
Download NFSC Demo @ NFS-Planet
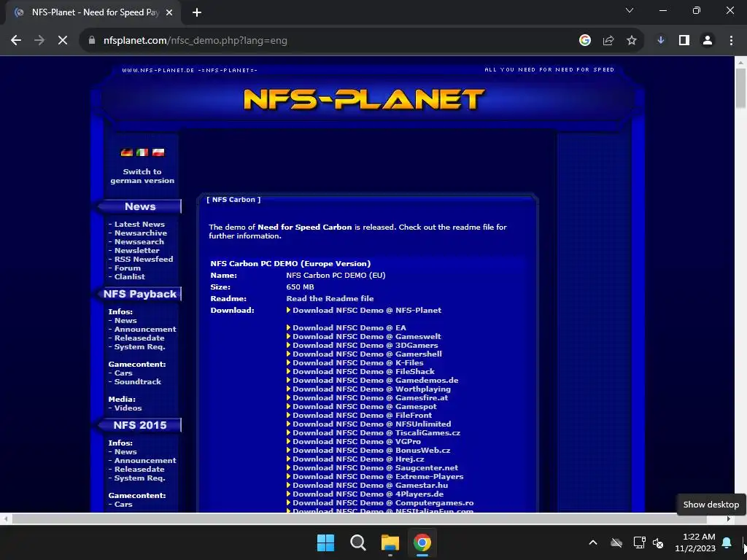pos(367,311)
